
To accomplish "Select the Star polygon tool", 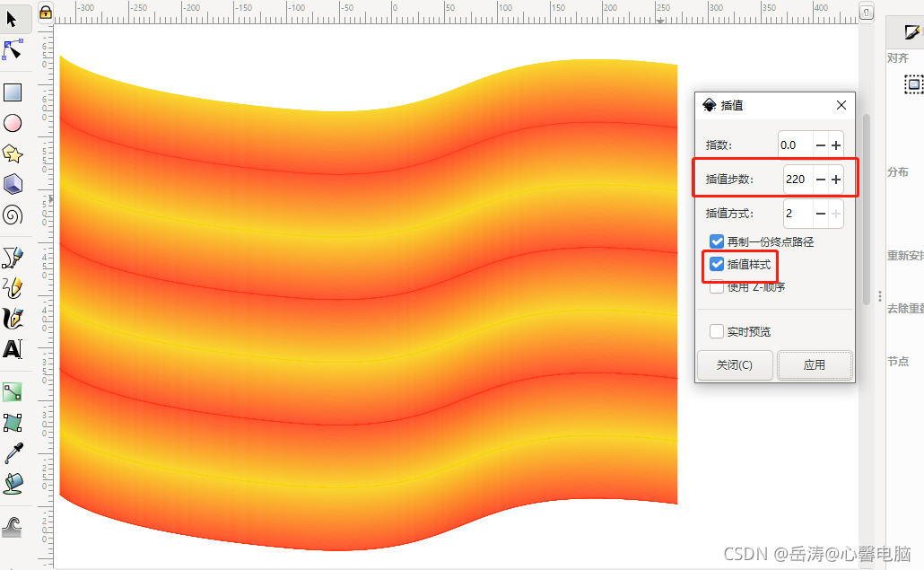I will click(x=13, y=153).
